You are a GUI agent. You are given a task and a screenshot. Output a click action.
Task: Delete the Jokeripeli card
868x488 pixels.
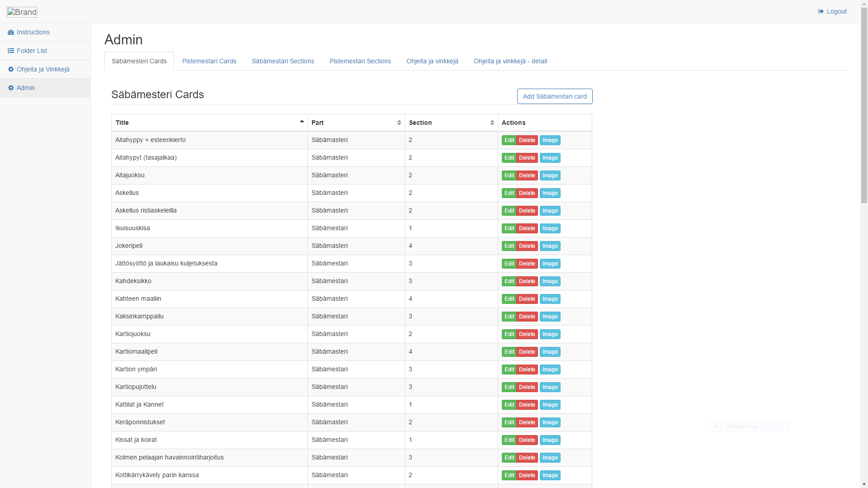pyautogui.click(x=527, y=246)
